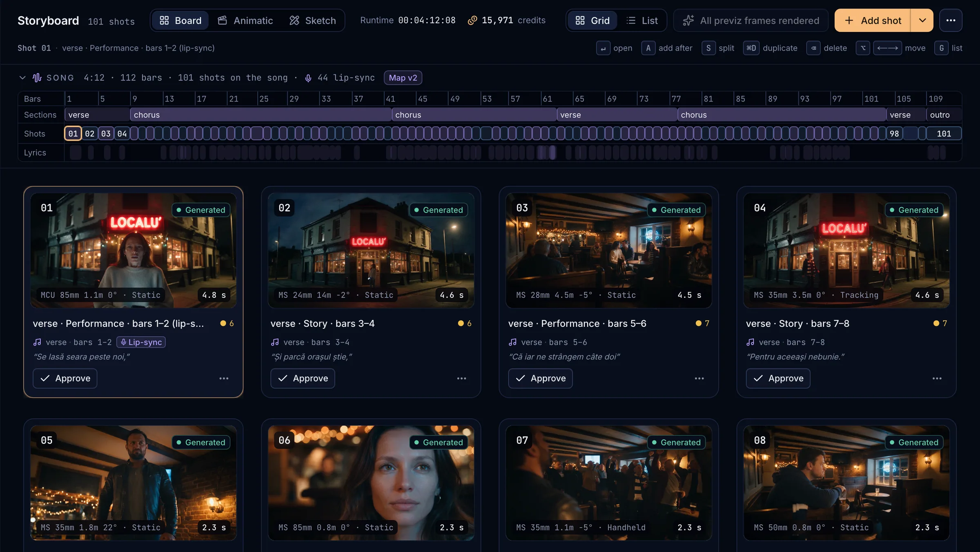This screenshot has height=552, width=980.
Task: Click the Lip-sync tag on shot 01
Action: pyautogui.click(x=141, y=342)
